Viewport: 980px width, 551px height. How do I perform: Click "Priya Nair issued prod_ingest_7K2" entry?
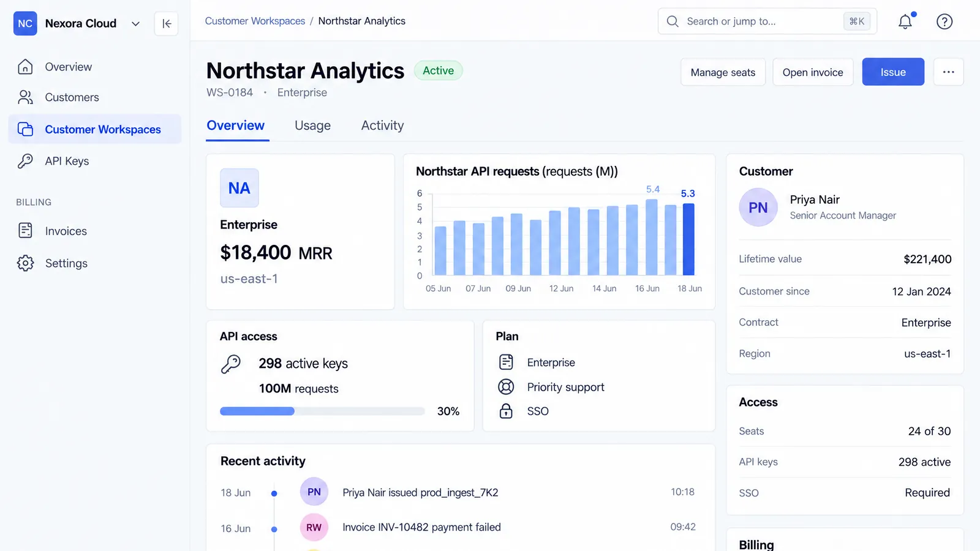coord(420,493)
